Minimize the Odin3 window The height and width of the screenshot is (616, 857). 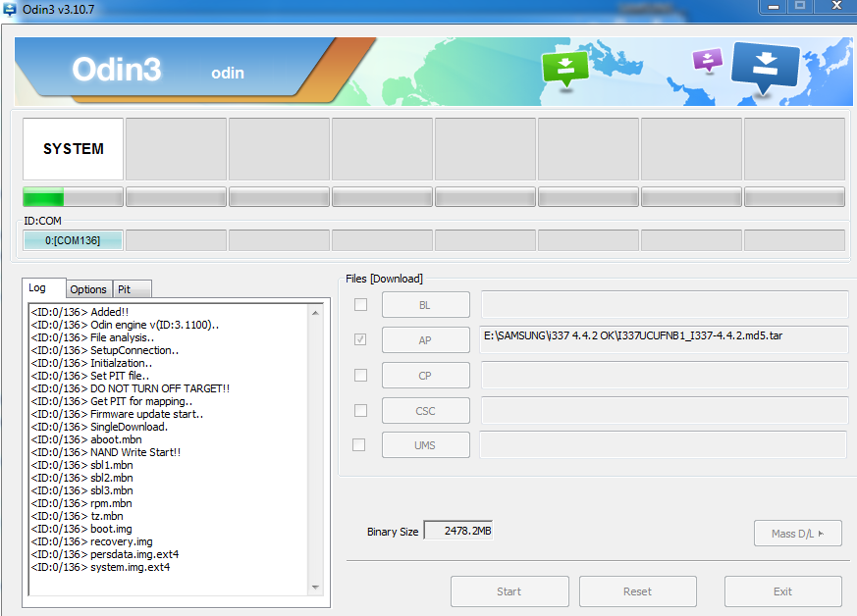pyautogui.click(x=774, y=7)
